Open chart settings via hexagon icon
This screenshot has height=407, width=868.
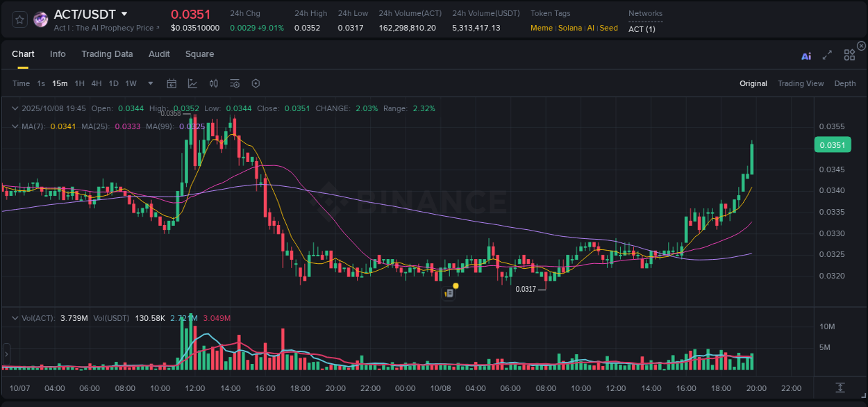(256, 83)
